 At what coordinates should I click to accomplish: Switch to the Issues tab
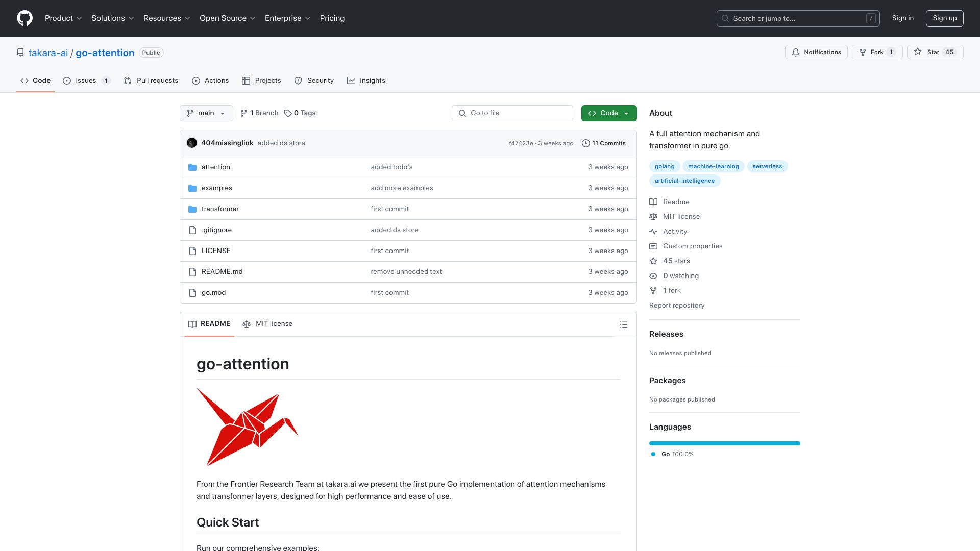(x=86, y=81)
